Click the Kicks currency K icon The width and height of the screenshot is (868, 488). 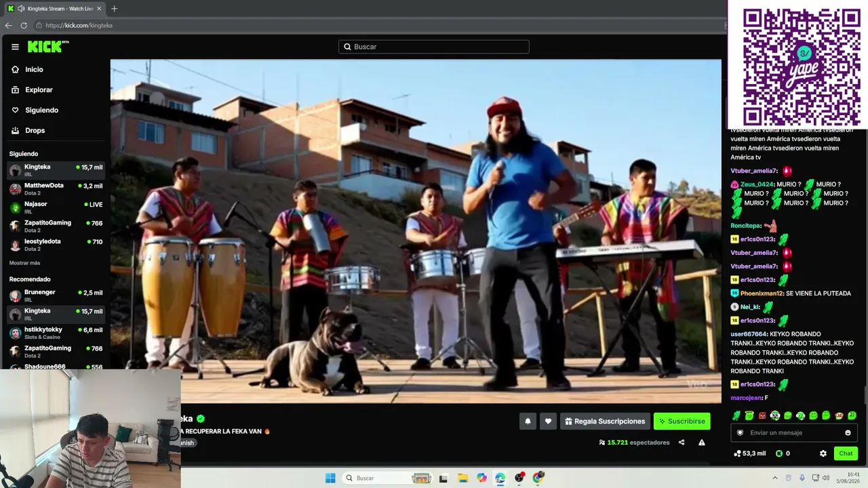778,453
